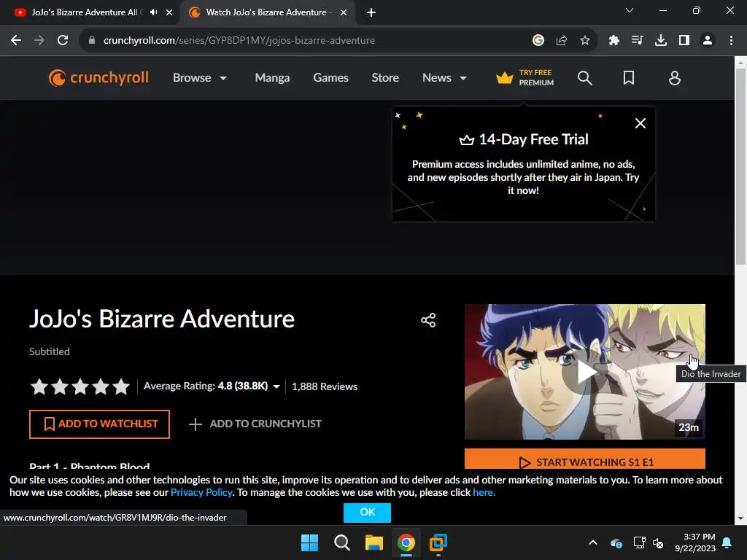The width and height of the screenshot is (747, 560).
Task: Close the Watch JoJo's Bizarre Adventure tab
Action: click(344, 12)
